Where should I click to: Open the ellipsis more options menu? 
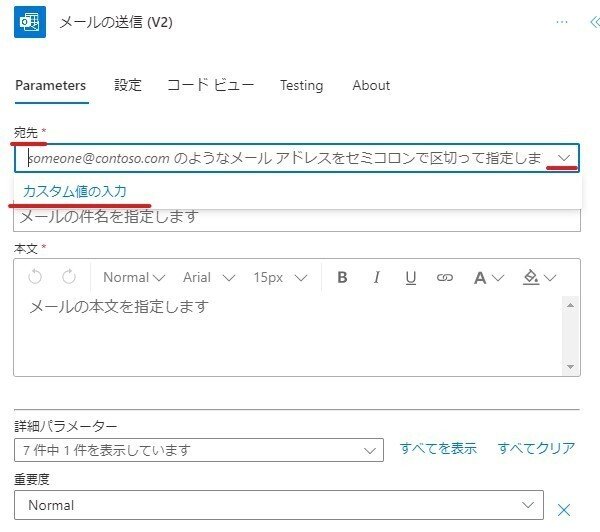[x=562, y=22]
